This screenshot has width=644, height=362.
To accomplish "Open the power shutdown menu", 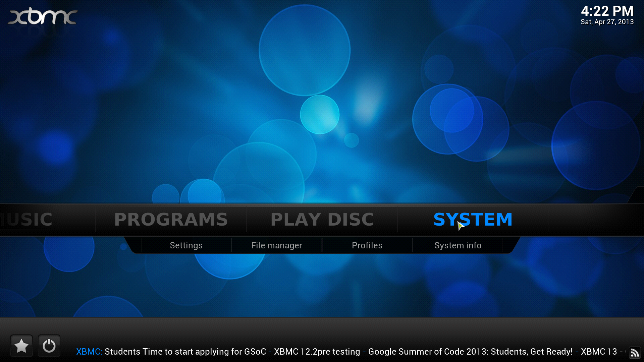I will pyautogui.click(x=49, y=346).
